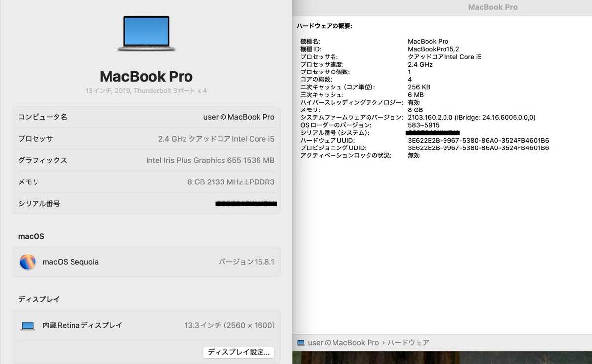Image resolution: width=592 pixels, height=364 pixels.
Task: Click the 三次キャッシュ: label
Action: (322, 95)
